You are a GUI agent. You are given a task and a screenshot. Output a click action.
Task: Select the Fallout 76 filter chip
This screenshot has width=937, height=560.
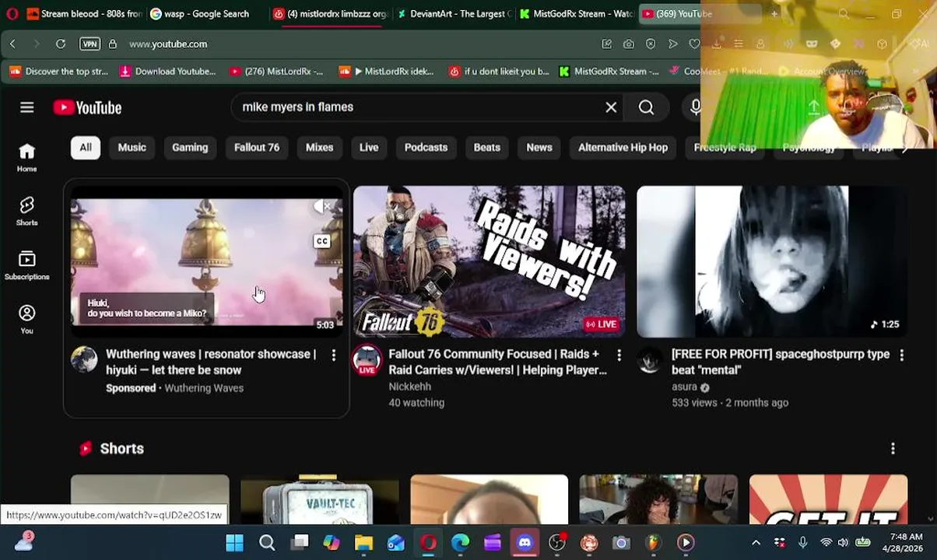[257, 147]
